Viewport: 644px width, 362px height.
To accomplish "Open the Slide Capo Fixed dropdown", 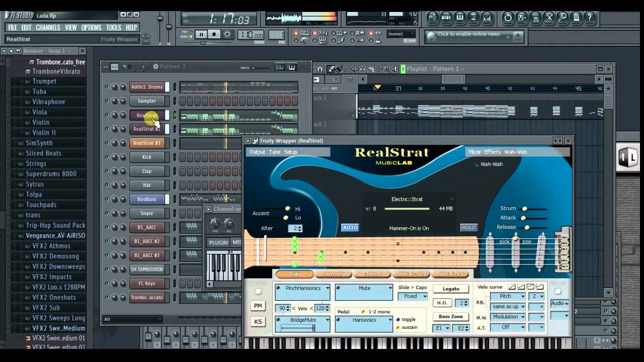I will [x=413, y=297].
